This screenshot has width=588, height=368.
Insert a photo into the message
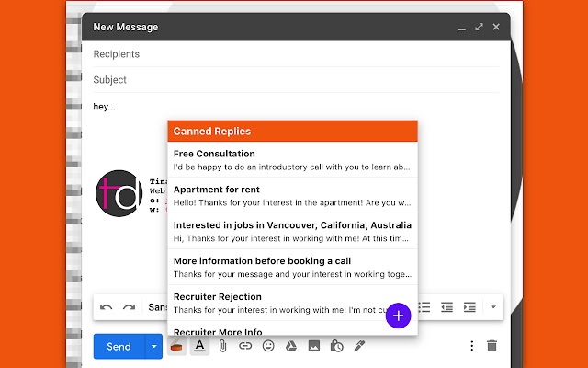point(313,346)
